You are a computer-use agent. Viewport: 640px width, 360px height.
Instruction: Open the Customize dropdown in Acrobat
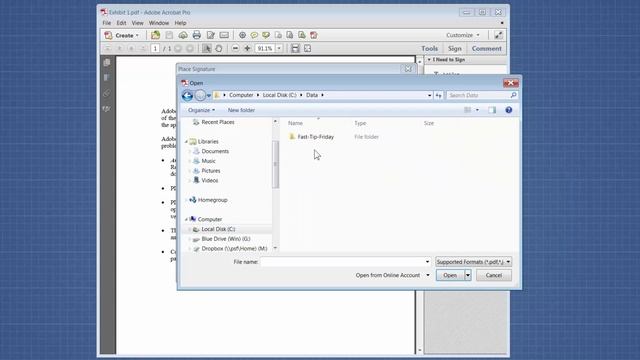(x=462, y=36)
